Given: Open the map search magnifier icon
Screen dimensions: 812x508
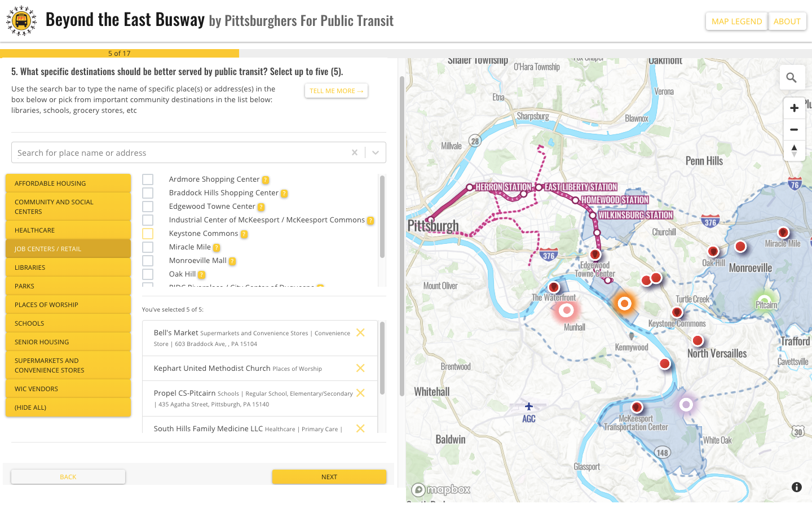Looking at the screenshot, I should [x=792, y=77].
